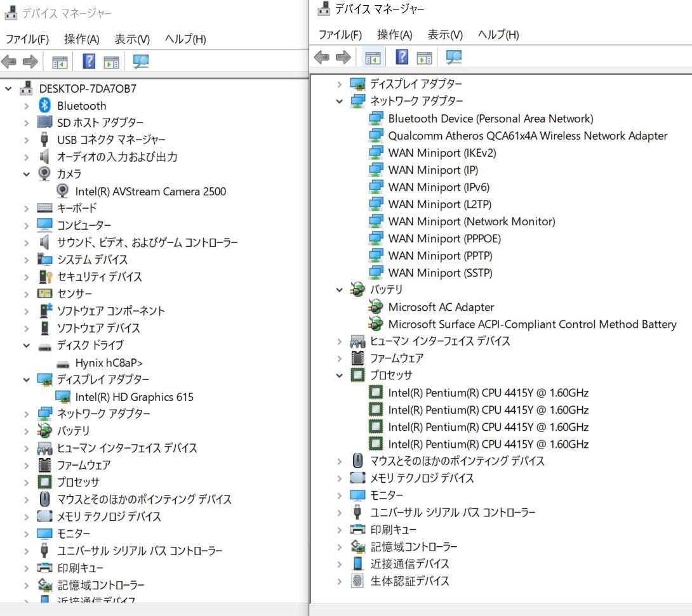692x616 pixels.
Task: Open 表示(V) menu in right window
Action: (445, 34)
